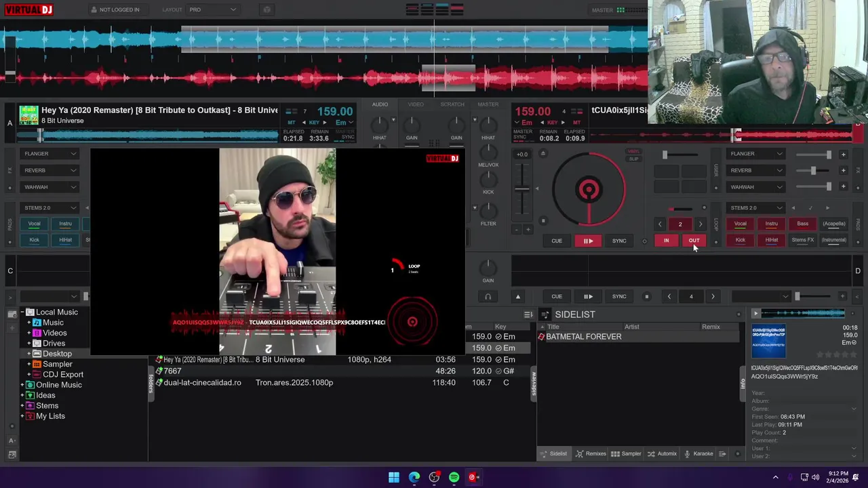This screenshot has width=868, height=488.
Task: Open the playlist export icon in bottom tabs
Action: click(x=722, y=453)
